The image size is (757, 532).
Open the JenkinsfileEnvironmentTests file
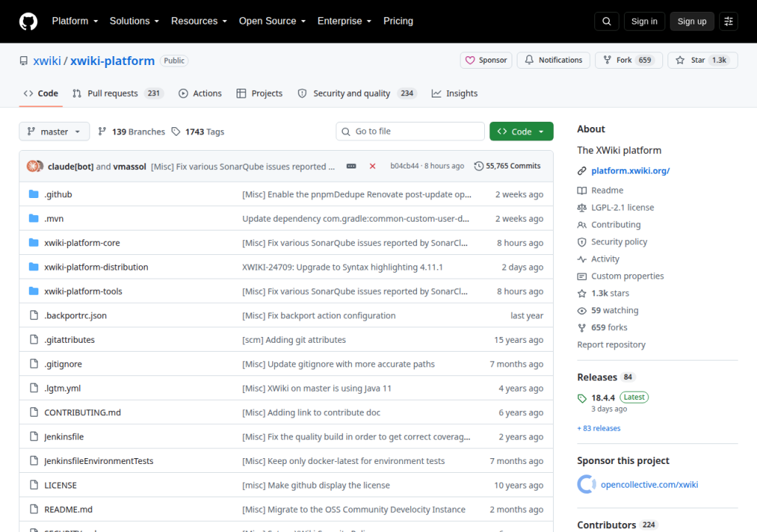(x=99, y=461)
